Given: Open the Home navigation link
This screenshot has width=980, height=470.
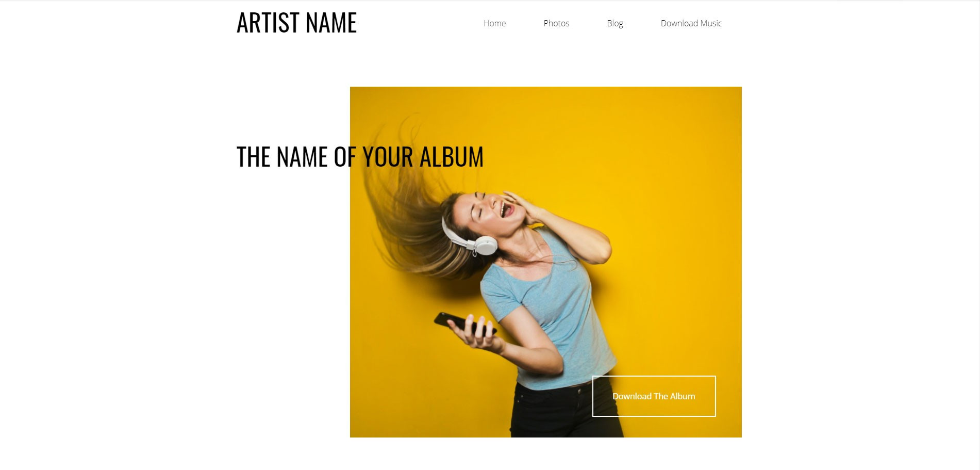Looking at the screenshot, I should [x=494, y=23].
